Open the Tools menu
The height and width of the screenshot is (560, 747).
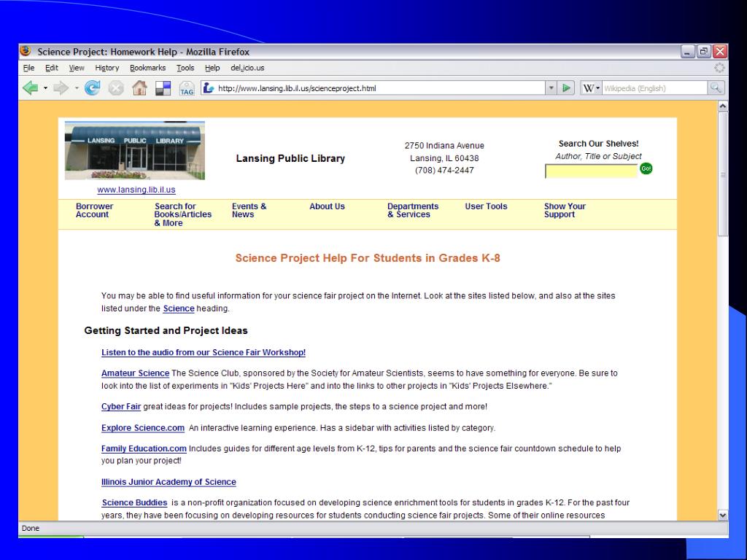pos(185,68)
